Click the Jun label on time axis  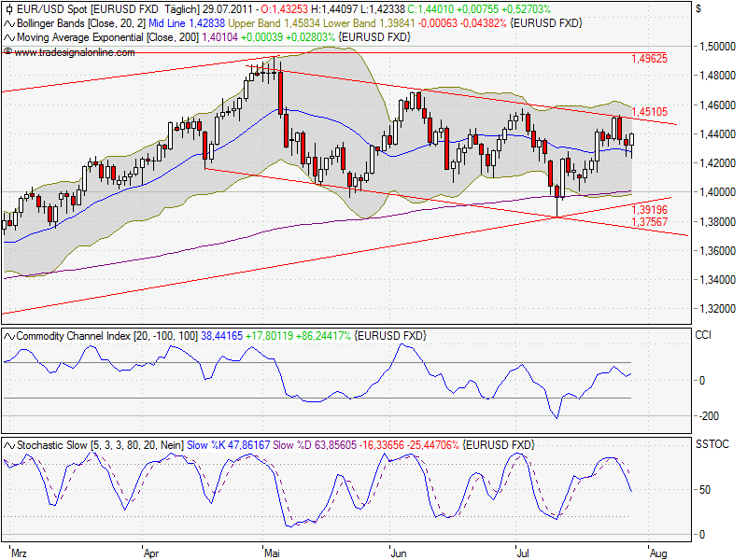[399, 553]
